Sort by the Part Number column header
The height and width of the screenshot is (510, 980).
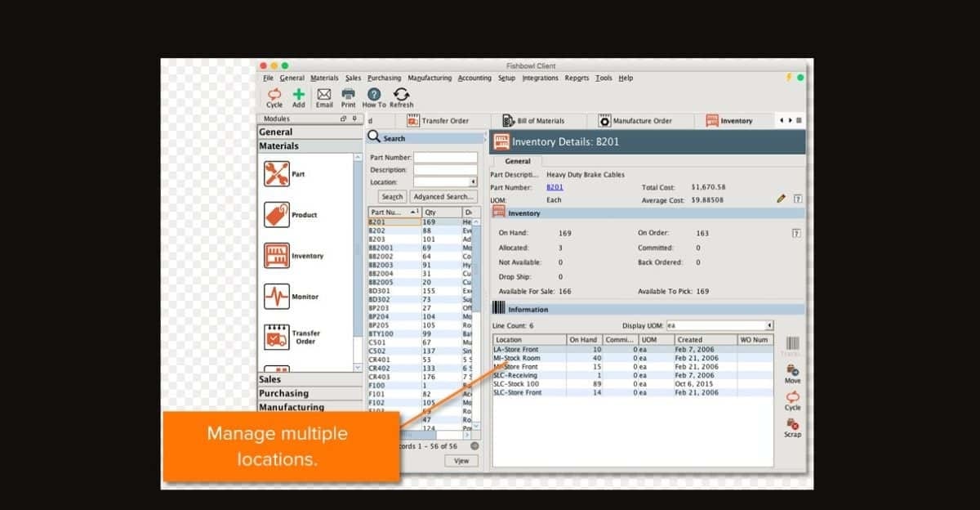[x=394, y=212]
